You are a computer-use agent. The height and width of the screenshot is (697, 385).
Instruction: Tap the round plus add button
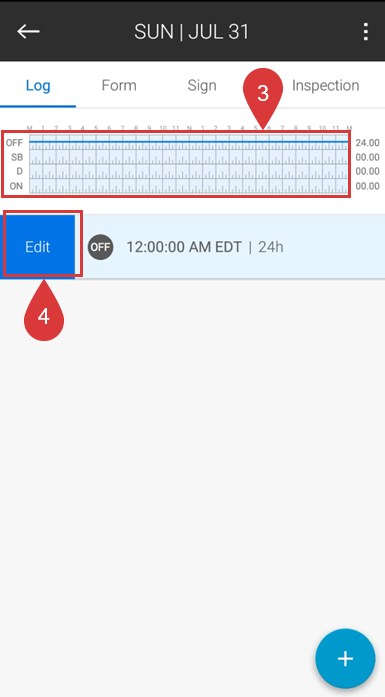point(345,658)
